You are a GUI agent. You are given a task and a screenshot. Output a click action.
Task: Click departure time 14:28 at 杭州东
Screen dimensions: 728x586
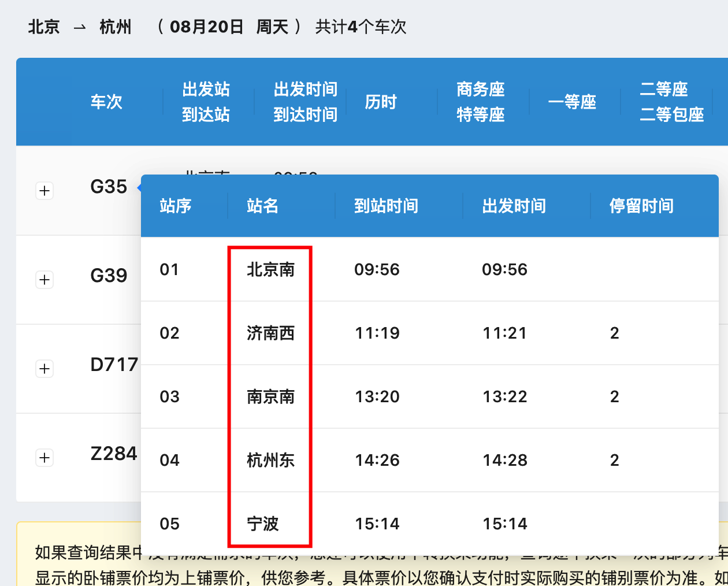point(505,460)
